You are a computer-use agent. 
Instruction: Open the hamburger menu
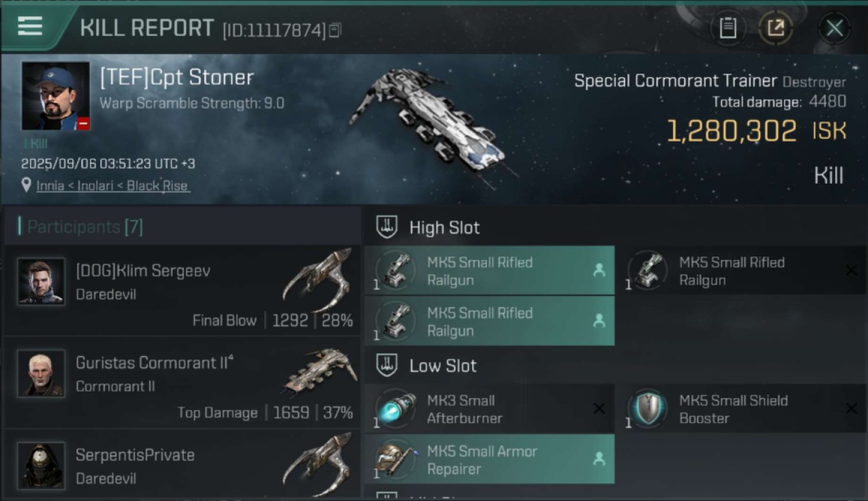[30, 27]
